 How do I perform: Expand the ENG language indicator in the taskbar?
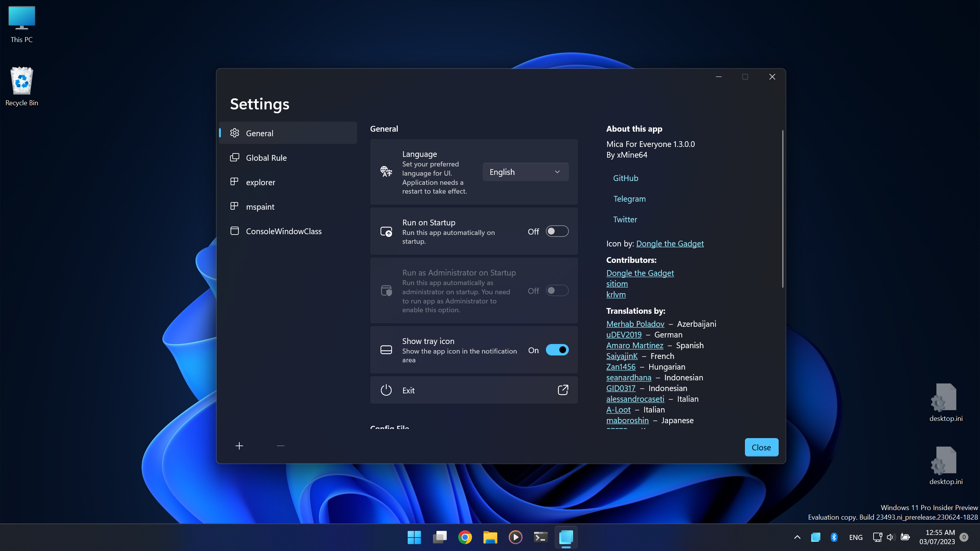coord(856,537)
